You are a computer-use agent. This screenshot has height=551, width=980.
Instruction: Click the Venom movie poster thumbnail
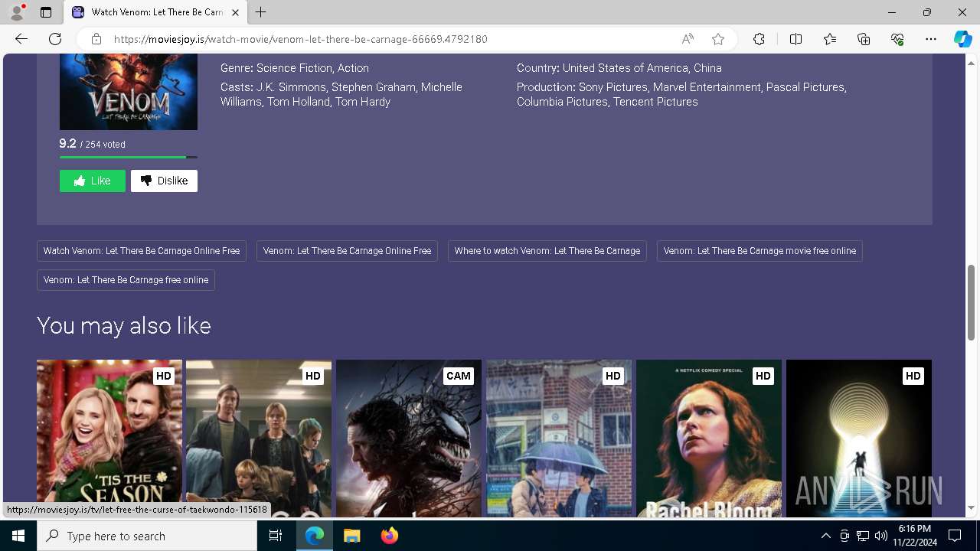pos(129,92)
